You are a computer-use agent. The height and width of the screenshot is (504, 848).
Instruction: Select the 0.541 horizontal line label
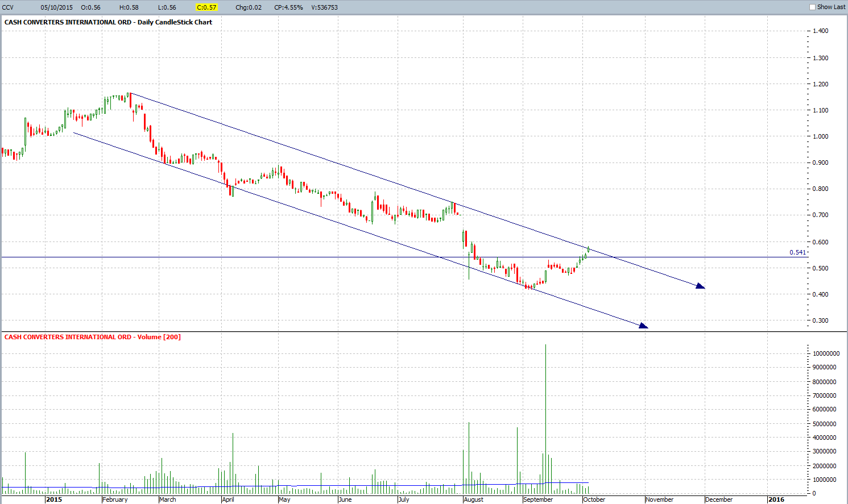(797, 252)
